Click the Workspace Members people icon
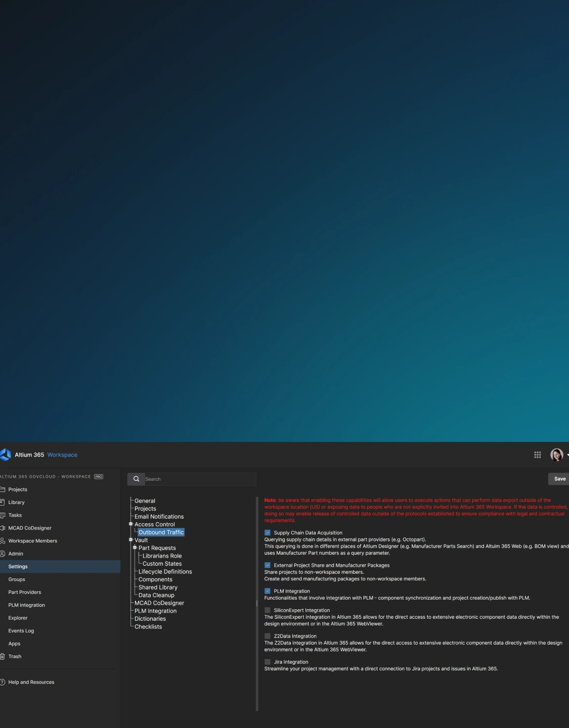Viewport: 569px width, 728px height. point(3,541)
